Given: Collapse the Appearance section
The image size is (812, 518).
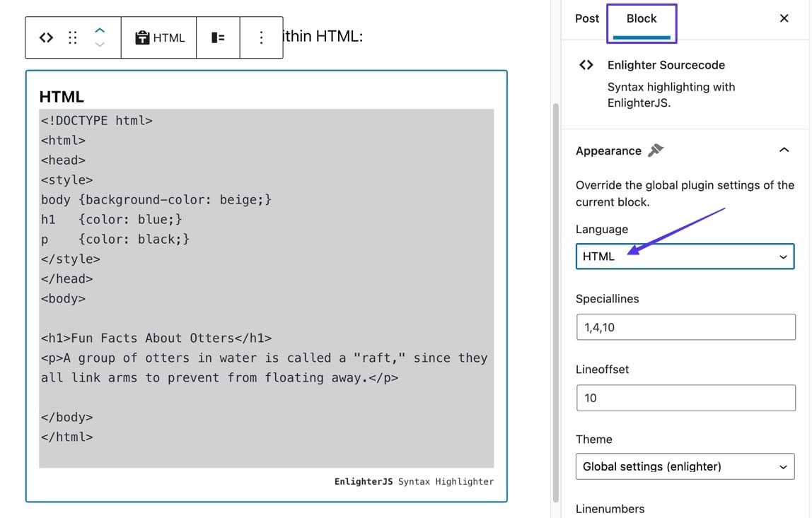Looking at the screenshot, I should pos(784,150).
